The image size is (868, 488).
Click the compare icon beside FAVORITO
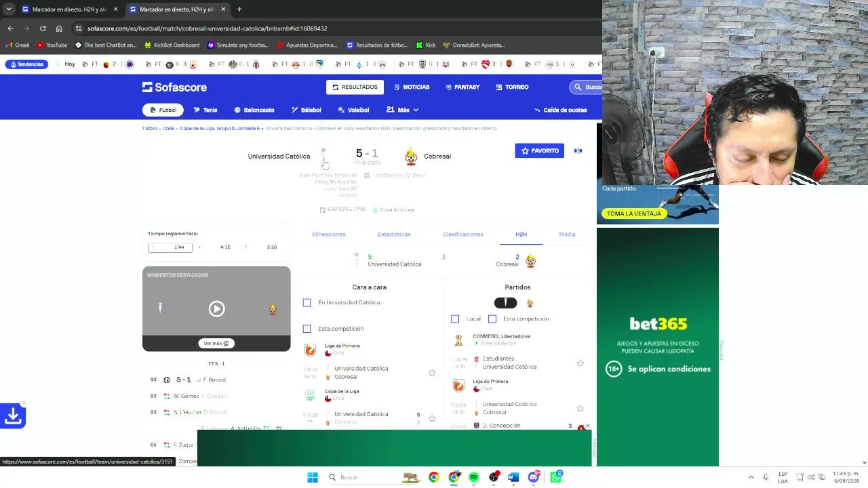(578, 150)
